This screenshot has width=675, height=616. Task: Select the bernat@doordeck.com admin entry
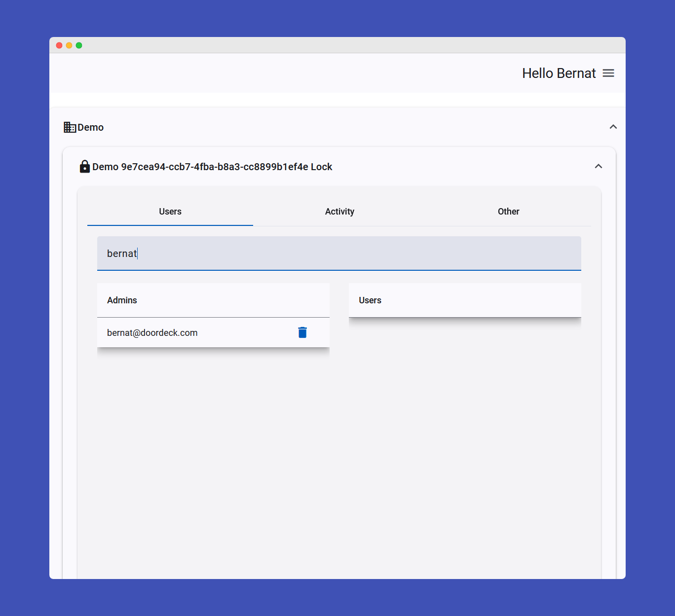(x=152, y=333)
